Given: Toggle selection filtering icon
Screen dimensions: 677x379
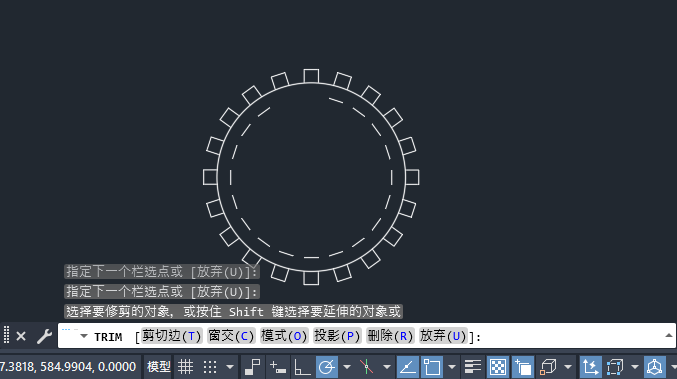Looking at the screenshot, I should click(x=615, y=367).
